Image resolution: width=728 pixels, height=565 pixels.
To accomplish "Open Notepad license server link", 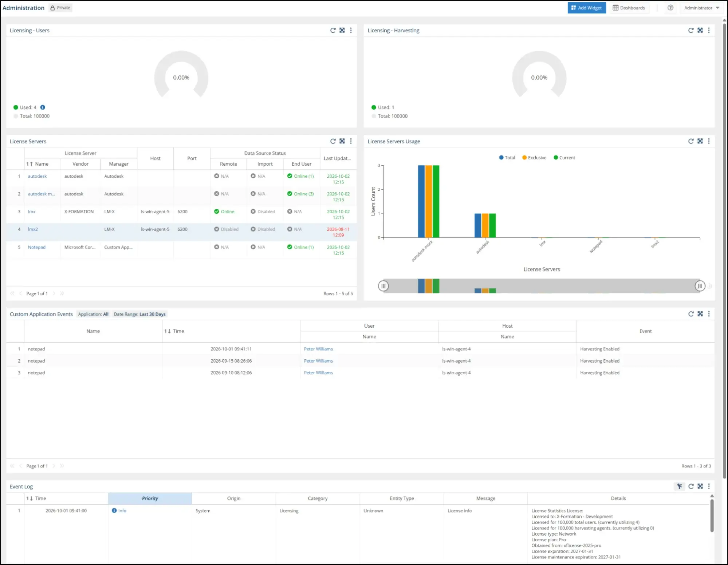I will click(x=36, y=247).
